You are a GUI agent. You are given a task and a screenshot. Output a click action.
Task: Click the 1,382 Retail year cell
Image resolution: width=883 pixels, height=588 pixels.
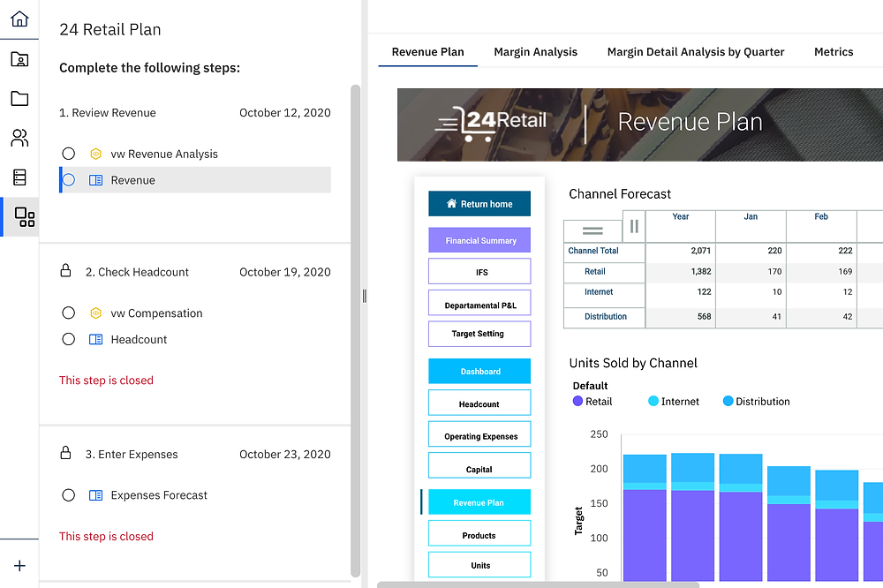[680, 271]
